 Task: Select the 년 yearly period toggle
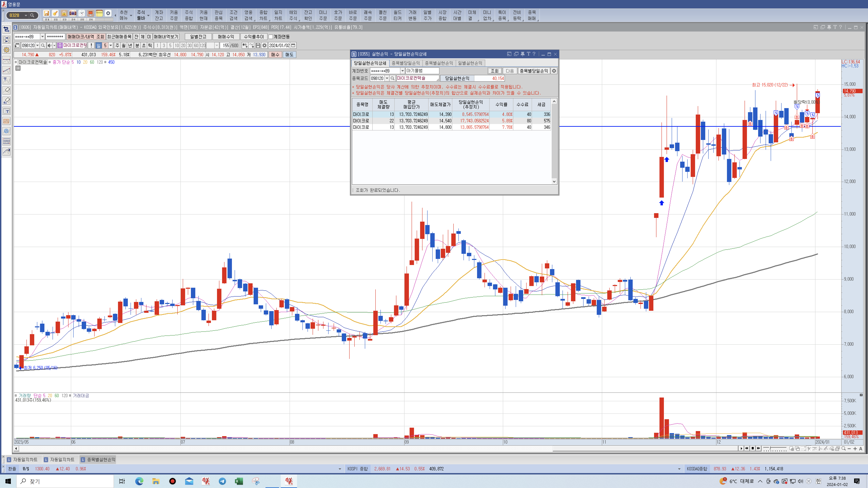[130, 45]
